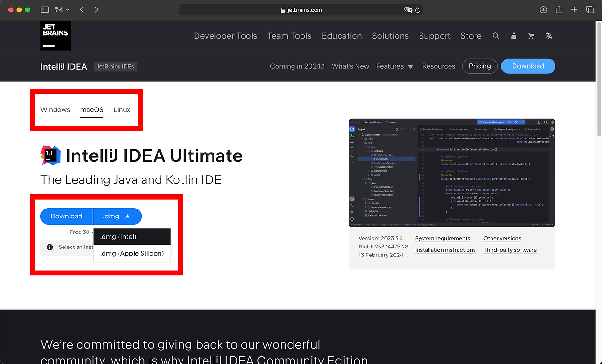The height and width of the screenshot is (364, 602).
Task: Click the Build: 233.14475.28 text
Action: [x=383, y=247]
